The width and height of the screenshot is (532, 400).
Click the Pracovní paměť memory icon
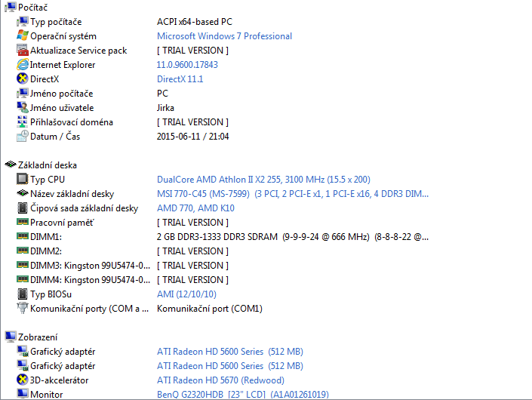click(23, 222)
